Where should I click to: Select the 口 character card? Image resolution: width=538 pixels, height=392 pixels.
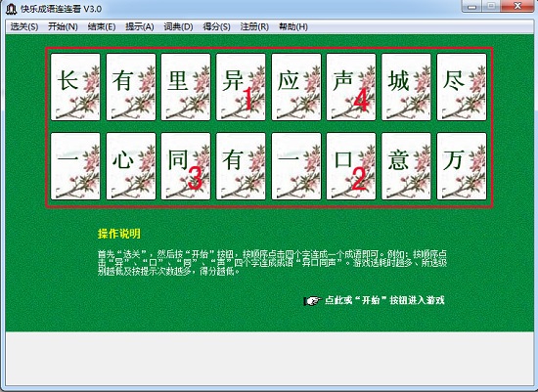tap(351, 166)
